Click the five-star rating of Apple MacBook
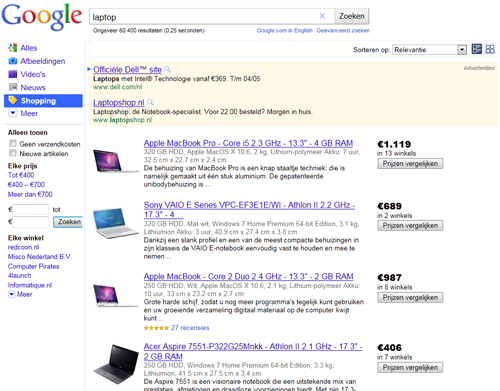The image size is (500, 391). (156, 328)
